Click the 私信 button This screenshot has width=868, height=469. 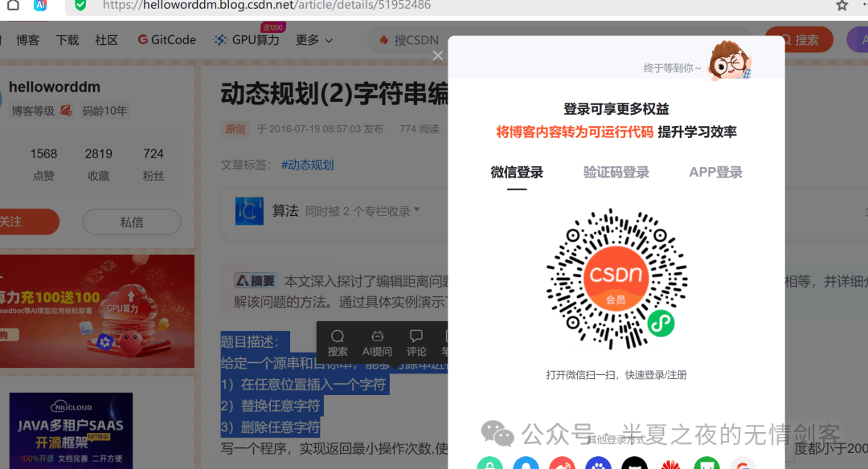pos(132,222)
